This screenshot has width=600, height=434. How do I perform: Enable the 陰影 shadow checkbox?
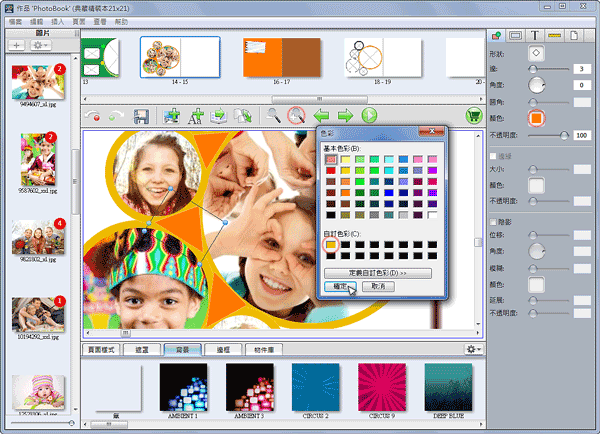tap(493, 222)
